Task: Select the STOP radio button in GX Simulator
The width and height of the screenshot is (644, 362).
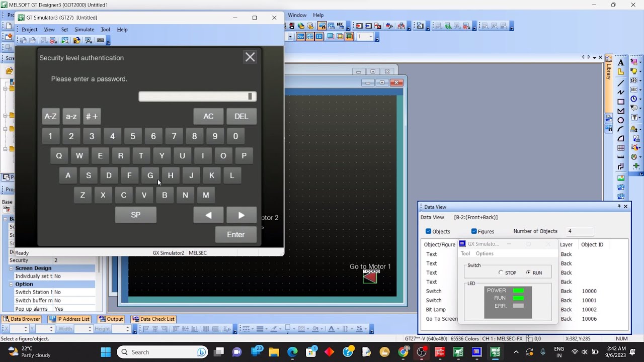Action: pos(501,273)
